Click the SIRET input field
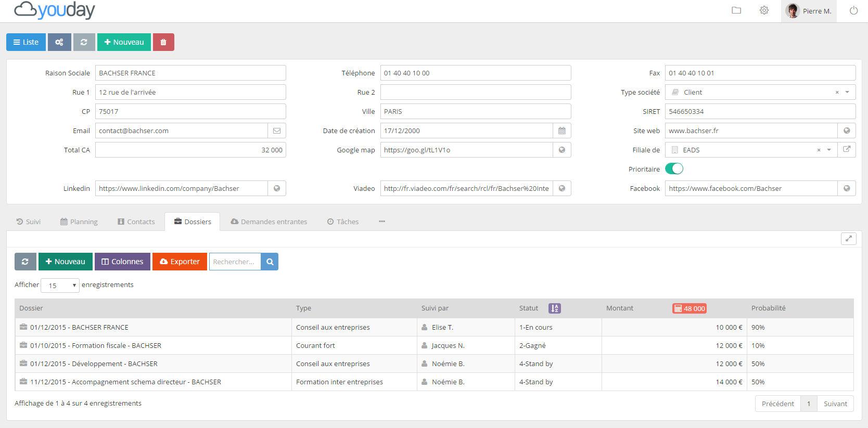 tap(760, 111)
